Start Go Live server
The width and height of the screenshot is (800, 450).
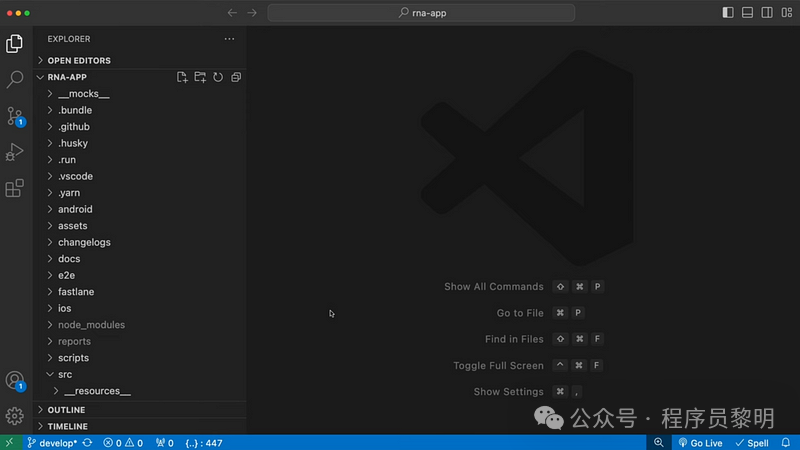(701, 443)
